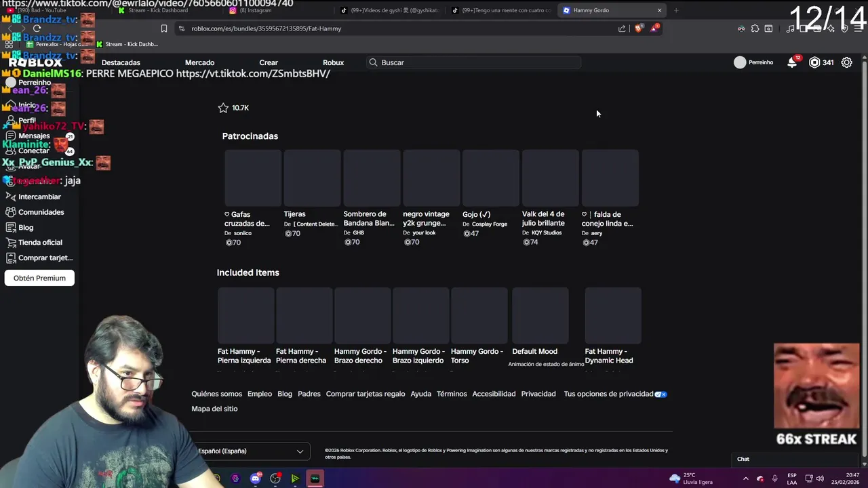868x488 pixels.
Task: Click the Padres footer link
Action: (309, 394)
